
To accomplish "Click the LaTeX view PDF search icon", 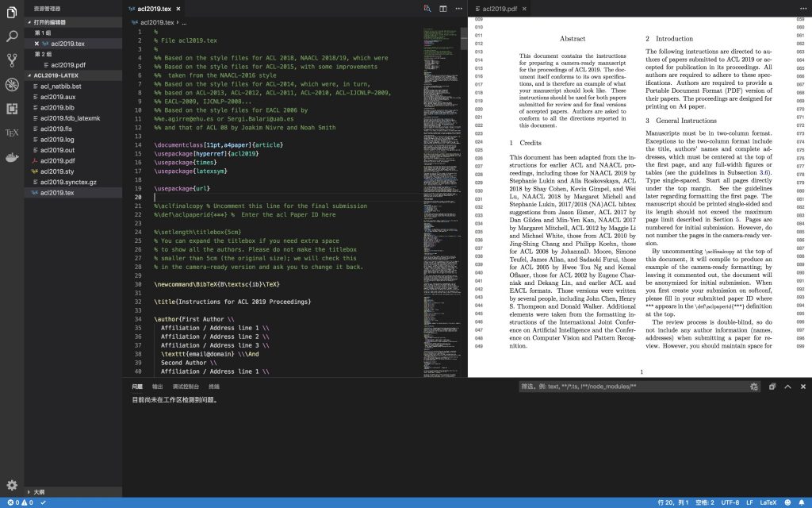I will click(x=427, y=9).
